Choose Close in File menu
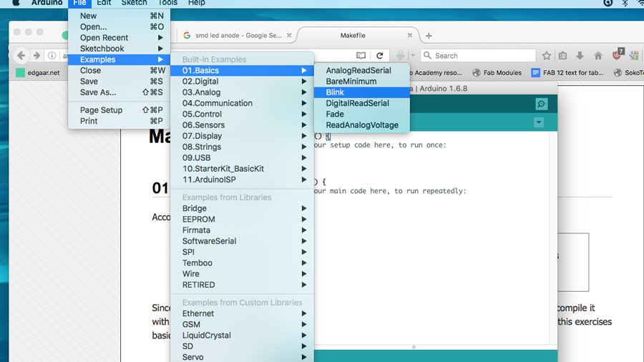 (119, 71)
